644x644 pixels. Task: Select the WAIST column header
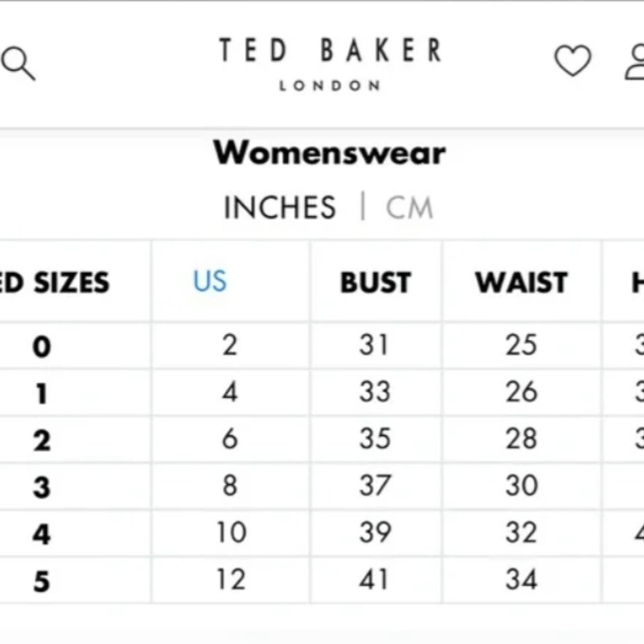pyautogui.click(x=522, y=282)
